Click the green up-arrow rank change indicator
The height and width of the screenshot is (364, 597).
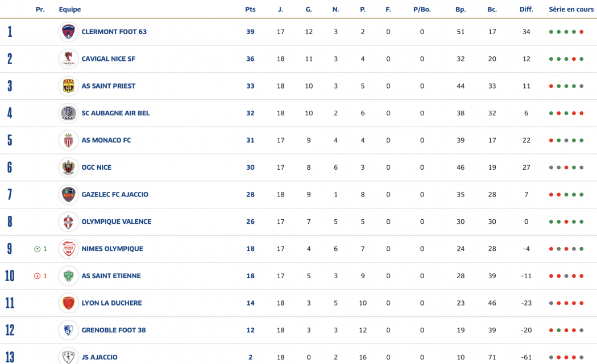[38, 249]
